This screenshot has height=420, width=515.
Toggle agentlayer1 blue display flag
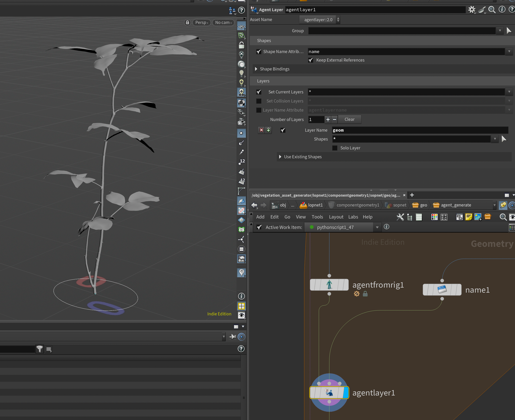[x=346, y=393]
